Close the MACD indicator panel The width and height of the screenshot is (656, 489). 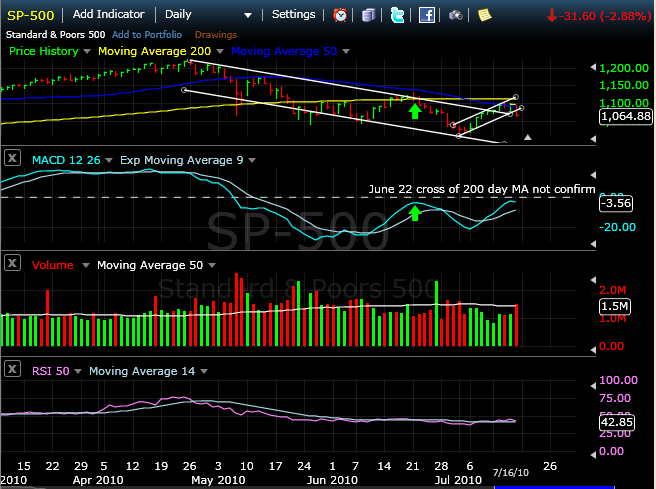pyautogui.click(x=13, y=158)
